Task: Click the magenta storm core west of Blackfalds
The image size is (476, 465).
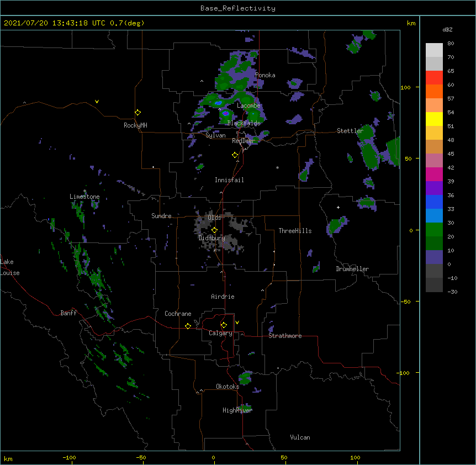Action: pos(225,114)
